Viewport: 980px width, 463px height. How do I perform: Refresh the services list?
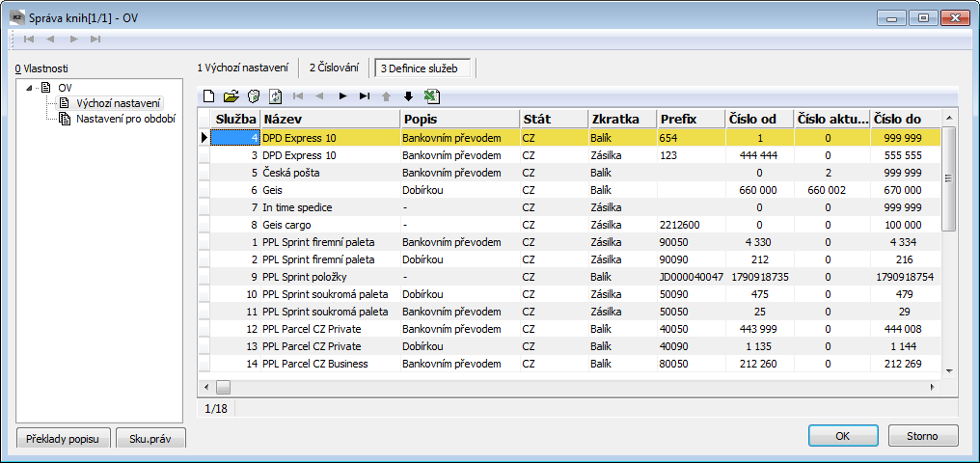276,96
